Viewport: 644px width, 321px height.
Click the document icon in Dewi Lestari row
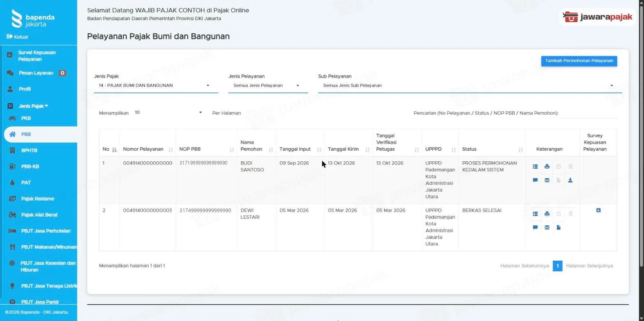[559, 227]
